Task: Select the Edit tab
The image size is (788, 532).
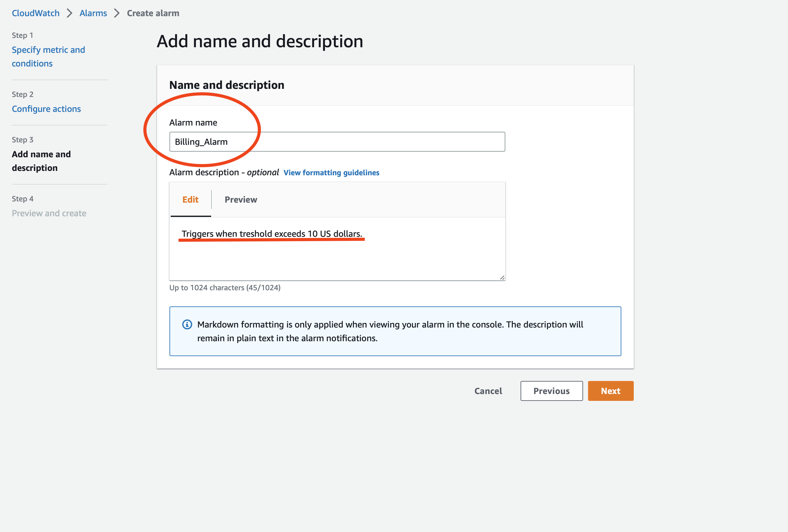Action: [x=190, y=199]
